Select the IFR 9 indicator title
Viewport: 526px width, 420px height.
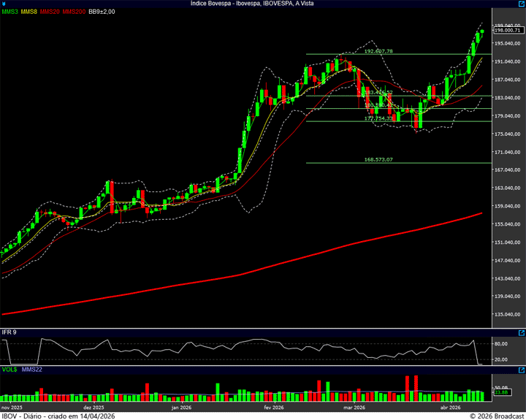point(10,332)
